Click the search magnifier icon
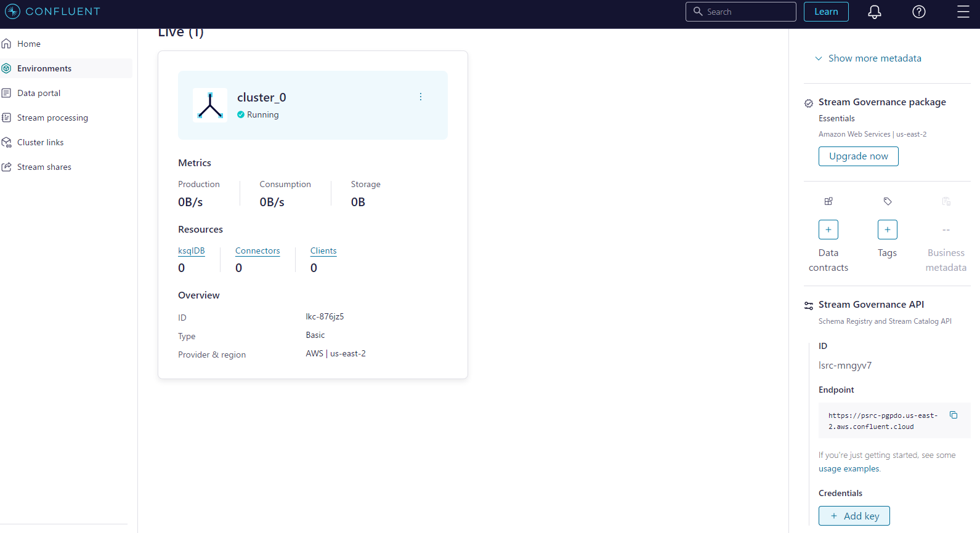Viewport: 980px width, 533px height. [x=698, y=12]
